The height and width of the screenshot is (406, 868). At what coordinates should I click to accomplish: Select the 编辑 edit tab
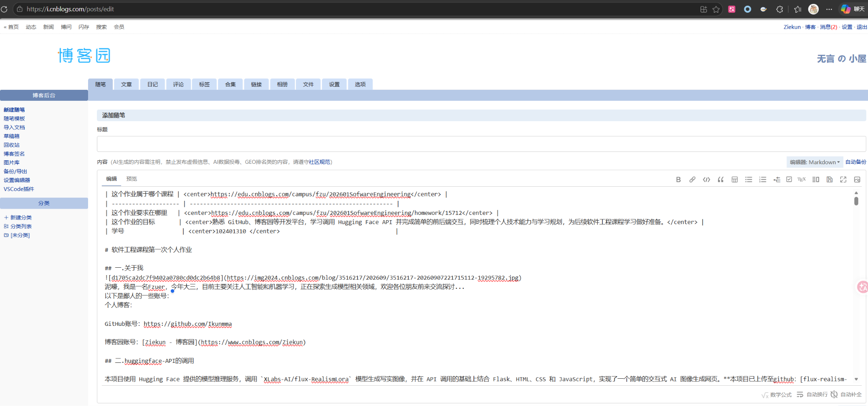[111, 179]
